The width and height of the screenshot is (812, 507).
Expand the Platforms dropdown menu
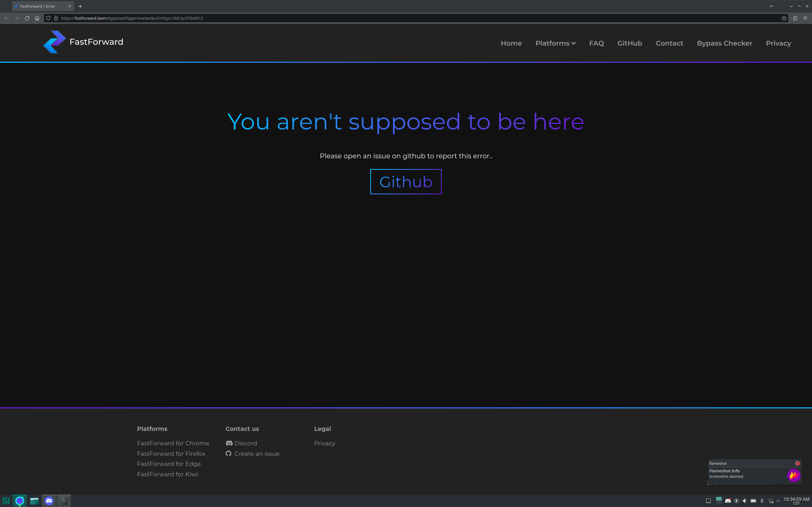coord(555,43)
